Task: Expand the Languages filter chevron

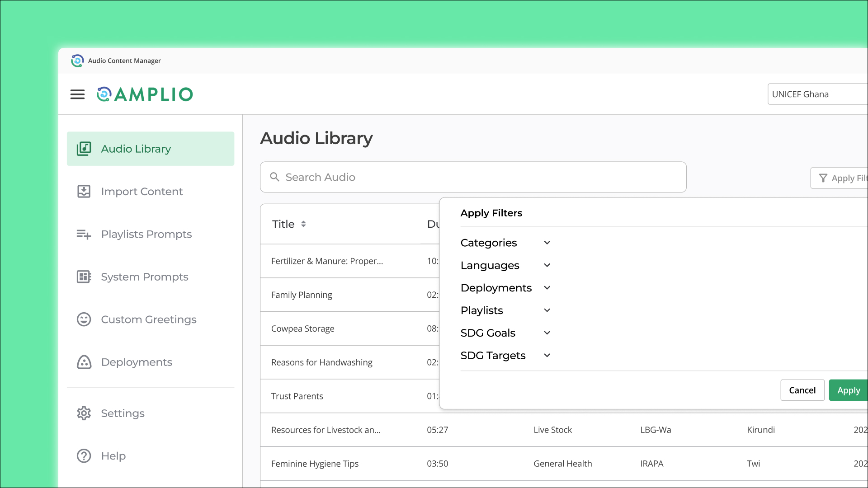Action: 547,265
